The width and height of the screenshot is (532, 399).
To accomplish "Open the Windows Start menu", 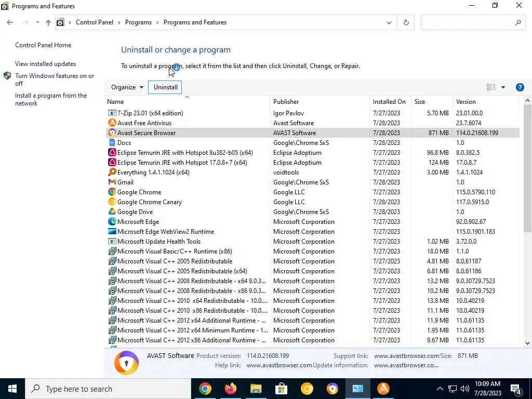I will (x=12, y=389).
